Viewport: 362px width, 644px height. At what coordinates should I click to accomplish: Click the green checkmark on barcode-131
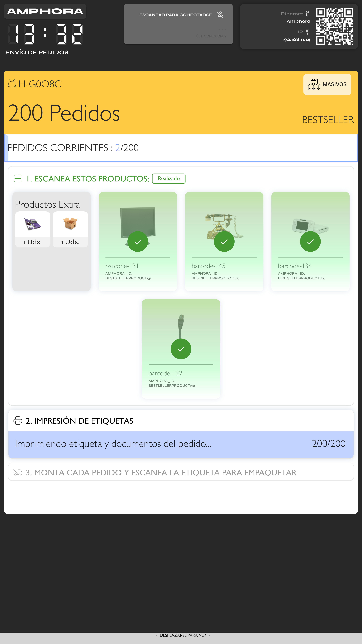point(138,241)
